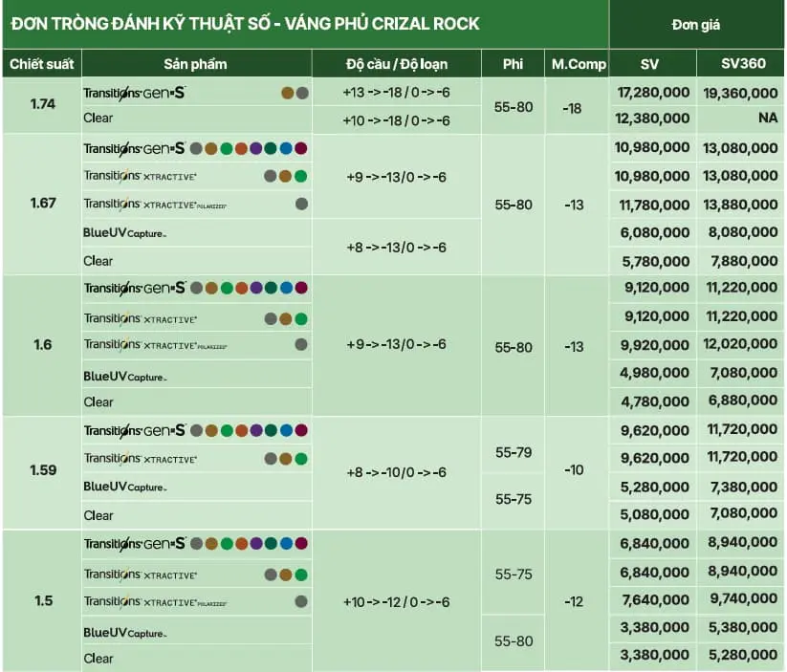Click the 17,280,000 price cell
Image resolution: width=787 pixels, height=672 pixels.
[653, 93]
